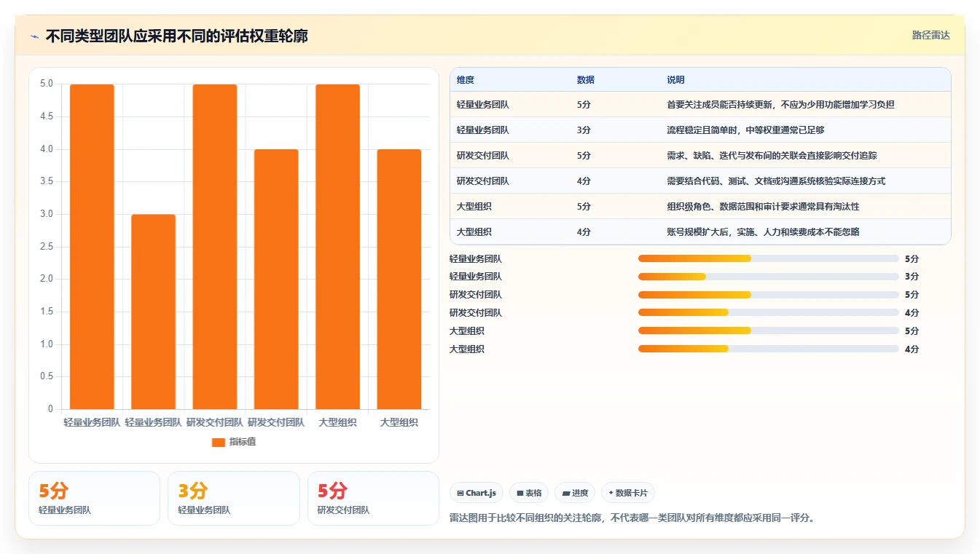Screen dimensions: 980x554
Task: Toggle the 指标值 legend label in the chart
Action: click(243, 442)
